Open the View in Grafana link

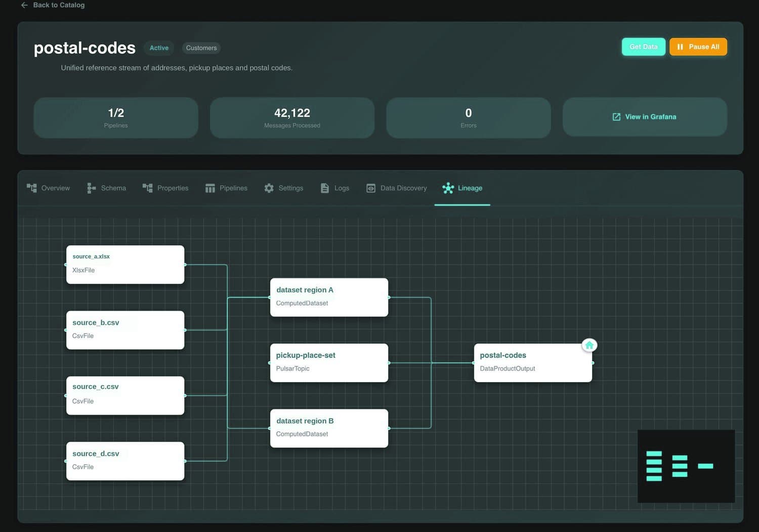click(645, 117)
